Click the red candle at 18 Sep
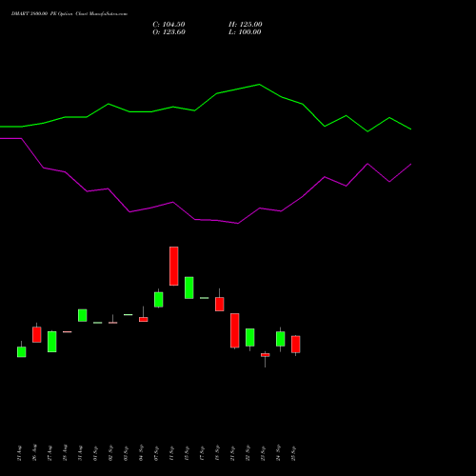The image size is (476, 476). [x=220, y=304]
